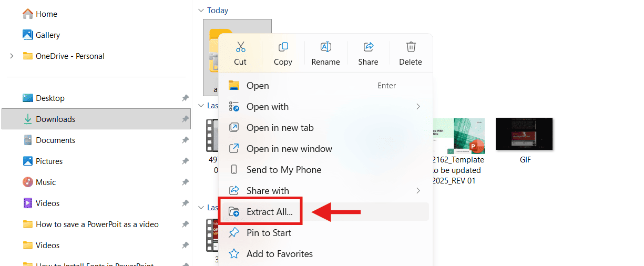Unpin Desktop using its pin icon
This screenshot has width=644, height=266.
185,98
